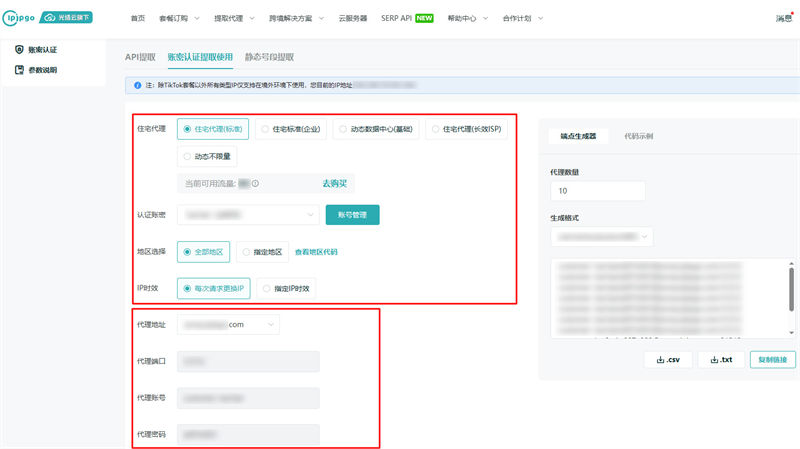Click the 查看地区代码 link
The height and width of the screenshot is (449, 800).
point(316,252)
